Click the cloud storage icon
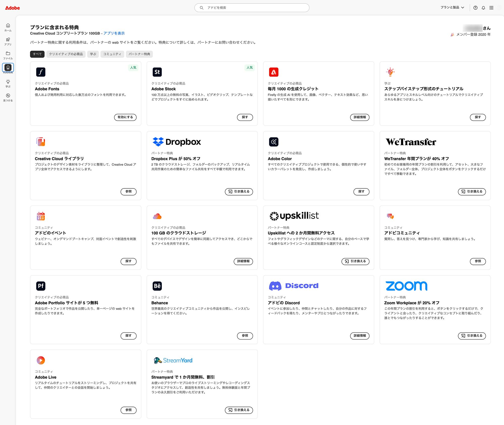The height and width of the screenshot is (425, 504). (x=157, y=216)
